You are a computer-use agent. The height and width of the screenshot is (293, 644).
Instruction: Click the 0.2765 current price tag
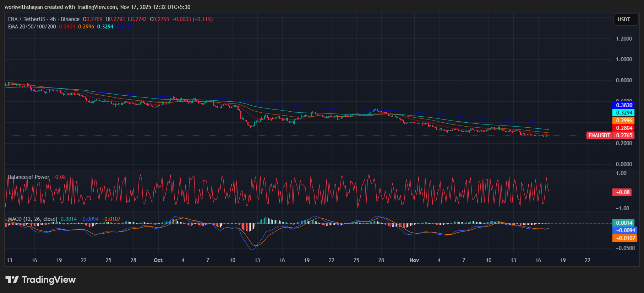pyautogui.click(x=624, y=135)
